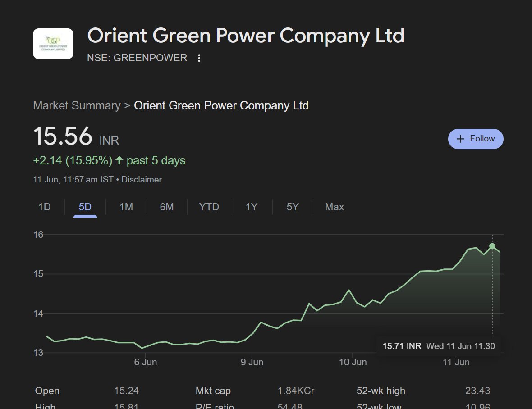The width and height of the screenshot is (532, 409).
Task: Select the YTD range tab
Action: [x=209, y=207]
